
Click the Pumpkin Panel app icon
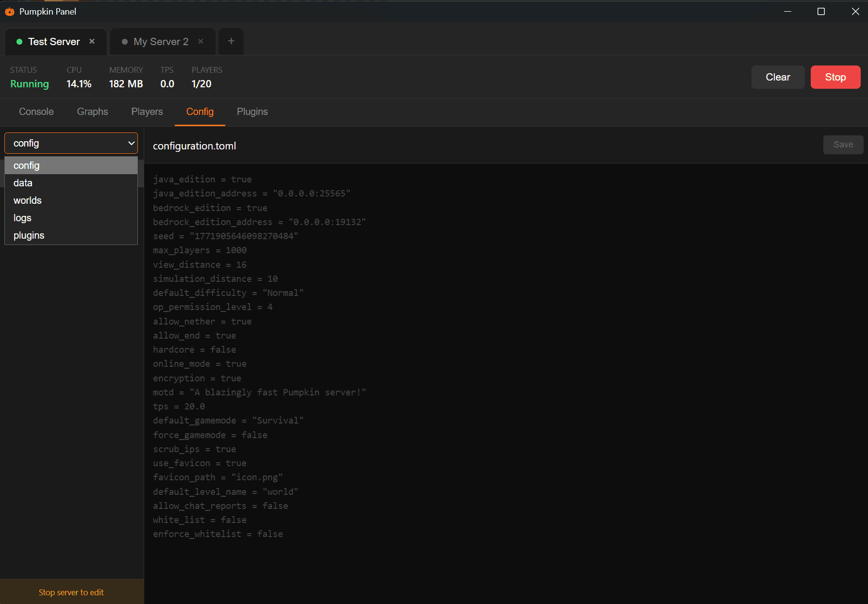[x=10, y=12]
